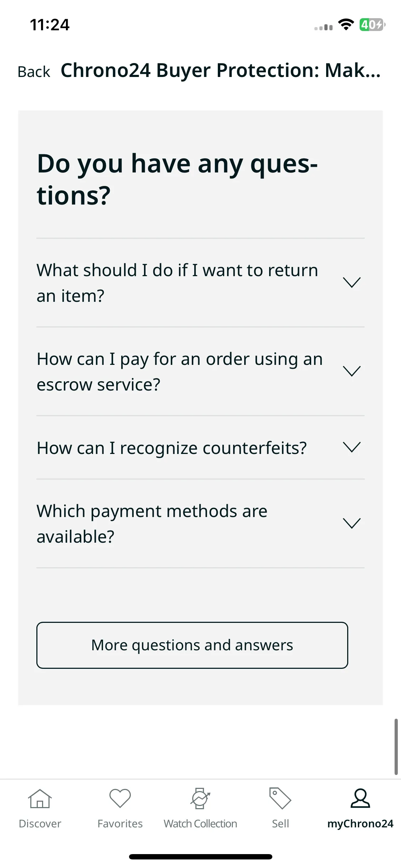Open the myChrono24 profile icon
This screenshot has width=401, height=868.
360,798
